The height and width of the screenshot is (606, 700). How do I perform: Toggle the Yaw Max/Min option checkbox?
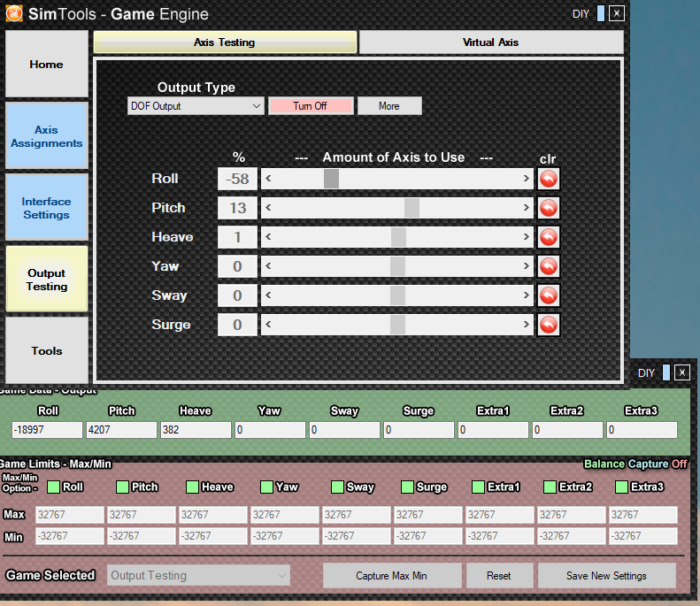click(266, 487)
